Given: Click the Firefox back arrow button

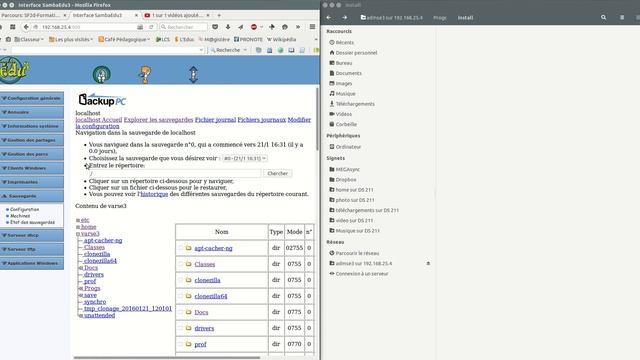Looking at the screenshot, I should 26,27.
